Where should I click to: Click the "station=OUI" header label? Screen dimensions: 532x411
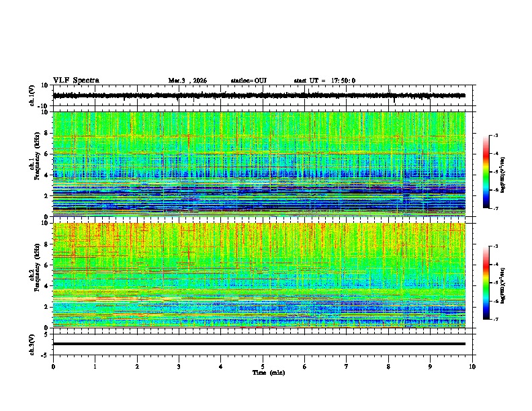tap(249, 81)
